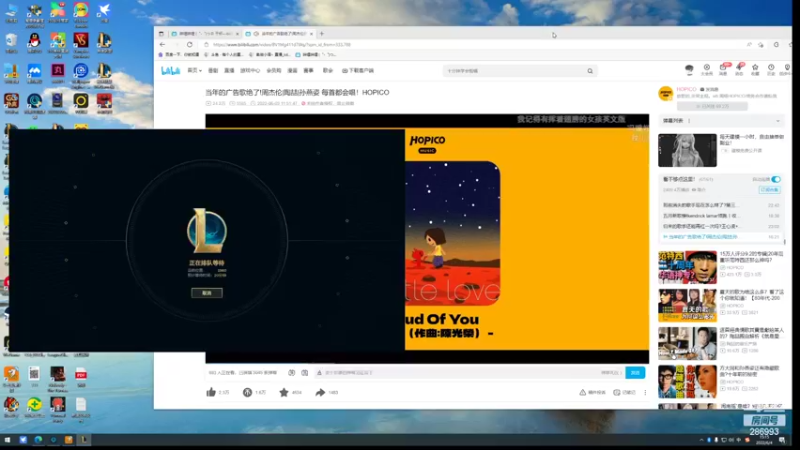Image resolution: width=800 pixels, height=450 pixels.
Task: Open 赛事 item in bilibili nav
Action: coord(308,70)
